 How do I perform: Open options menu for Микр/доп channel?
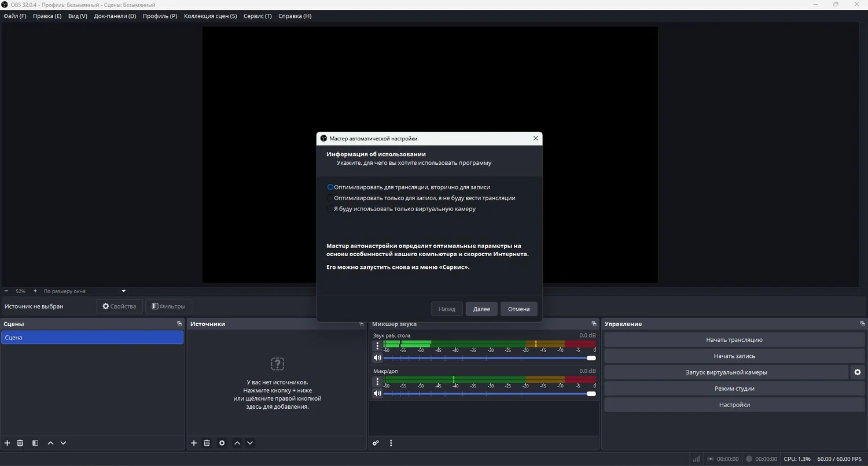377,382
